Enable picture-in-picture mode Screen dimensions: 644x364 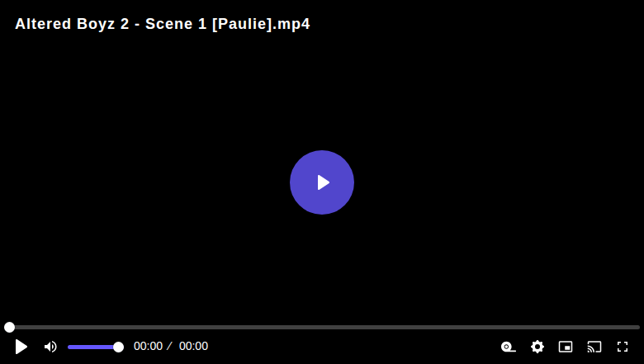coord(566,347)
